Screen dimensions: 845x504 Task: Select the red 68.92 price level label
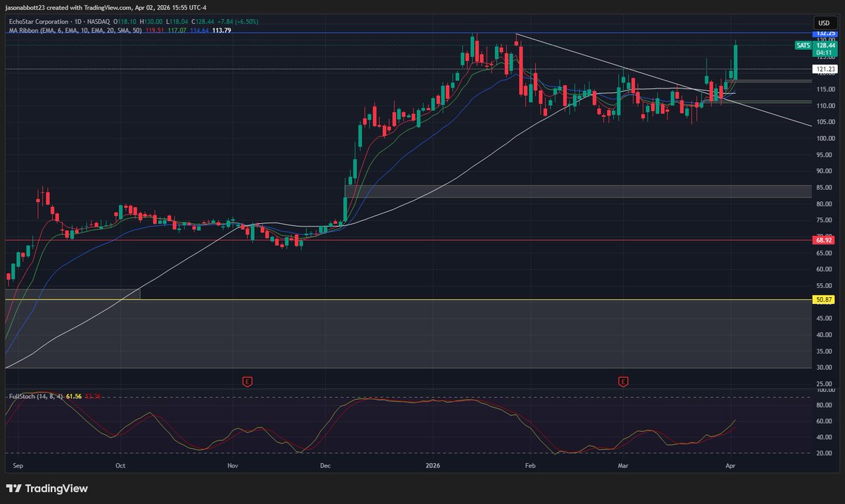825,240
